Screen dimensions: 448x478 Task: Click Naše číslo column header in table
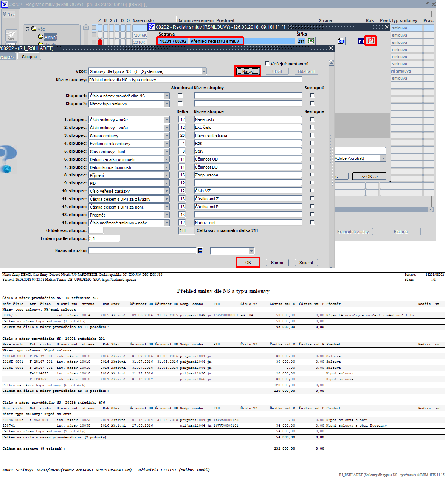143,20
